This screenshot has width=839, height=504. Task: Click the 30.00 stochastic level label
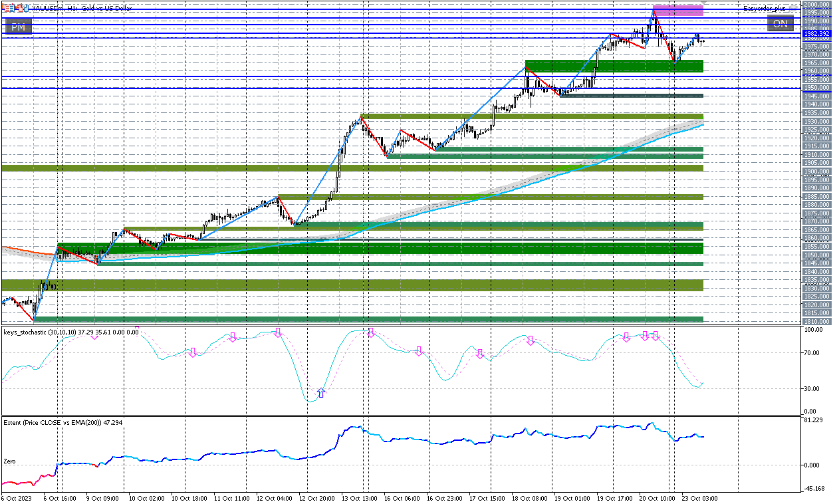[x=811, y=388]
